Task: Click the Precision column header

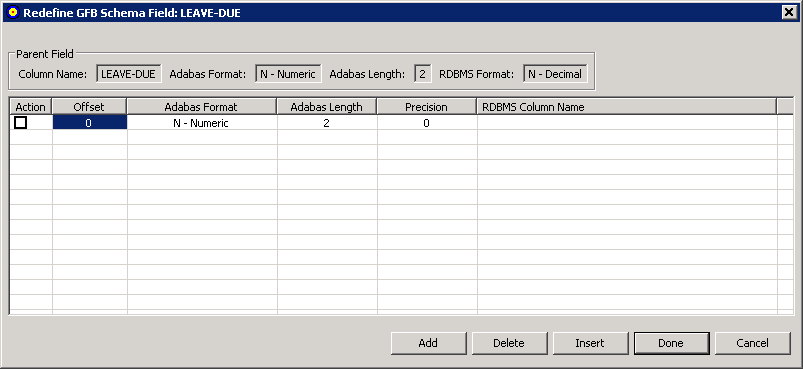Action: [x=427, y=107]
